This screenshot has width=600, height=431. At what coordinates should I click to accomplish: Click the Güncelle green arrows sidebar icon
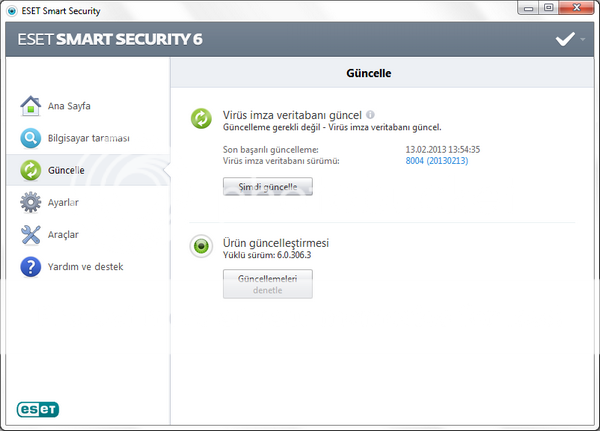coord(31,170)
